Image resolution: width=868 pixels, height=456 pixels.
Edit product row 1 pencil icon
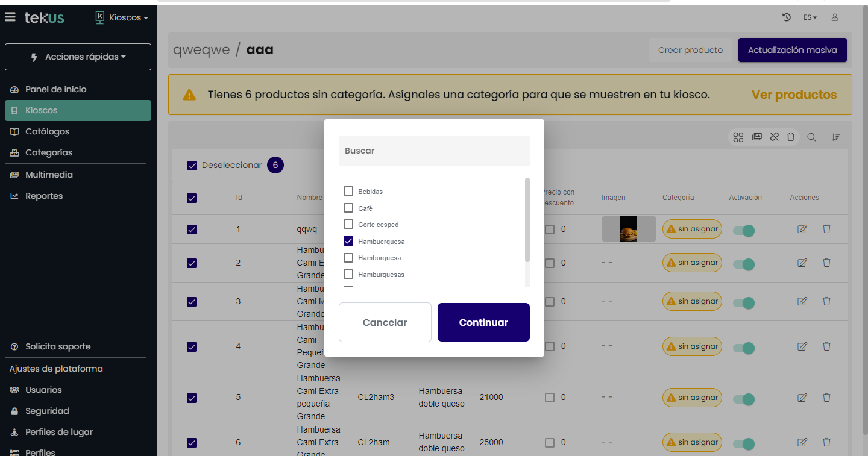(x=802, y=229)
